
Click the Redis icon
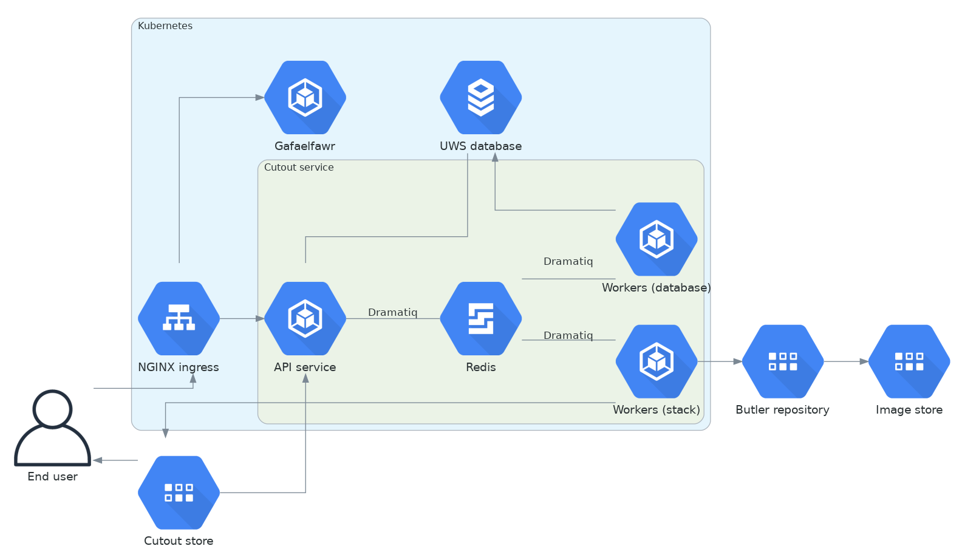pos(481,318)
